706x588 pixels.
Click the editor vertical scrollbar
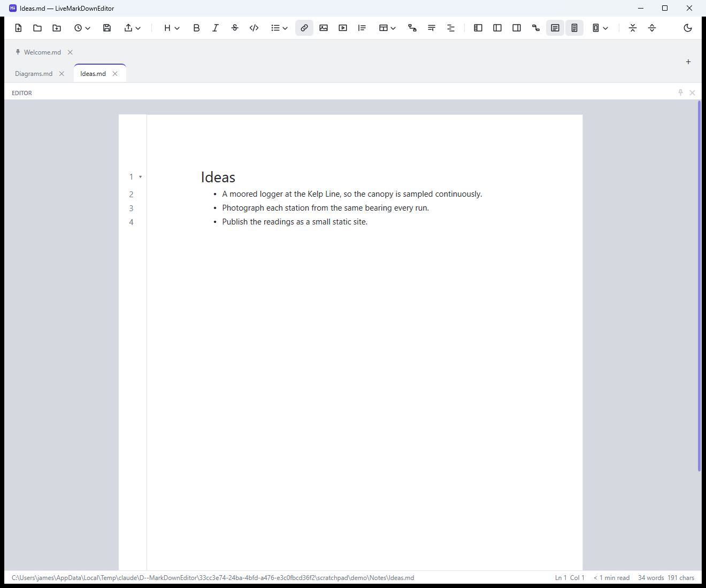(699, 286)
